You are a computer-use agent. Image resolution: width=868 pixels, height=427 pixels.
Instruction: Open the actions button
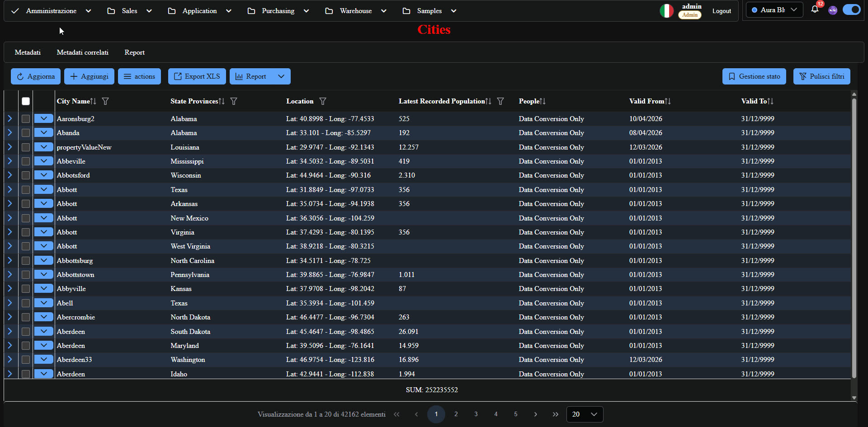tap(139, 76)
